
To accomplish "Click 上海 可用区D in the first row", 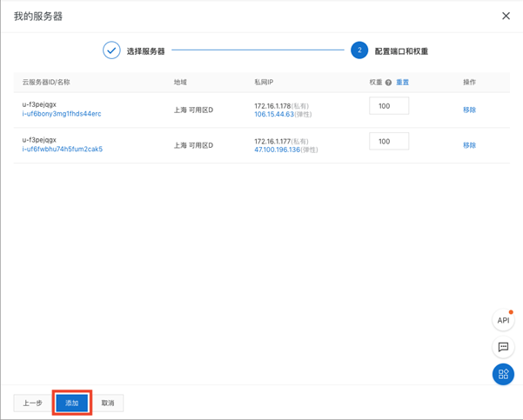I will (193, 110).
